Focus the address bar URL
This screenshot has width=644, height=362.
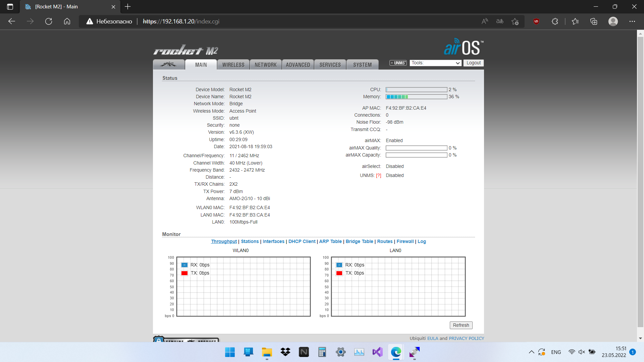[x=181, y=21]
